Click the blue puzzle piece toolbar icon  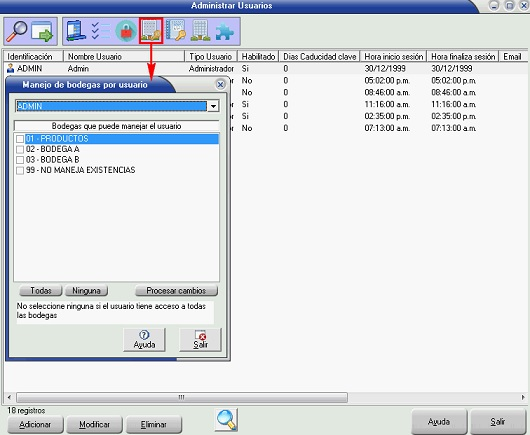coord(224,32)
